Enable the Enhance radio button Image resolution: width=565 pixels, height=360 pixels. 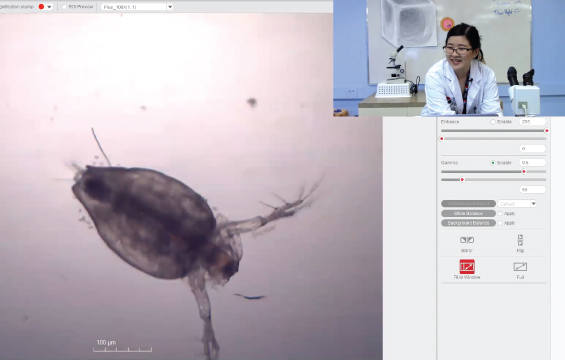tap(493, 122)
